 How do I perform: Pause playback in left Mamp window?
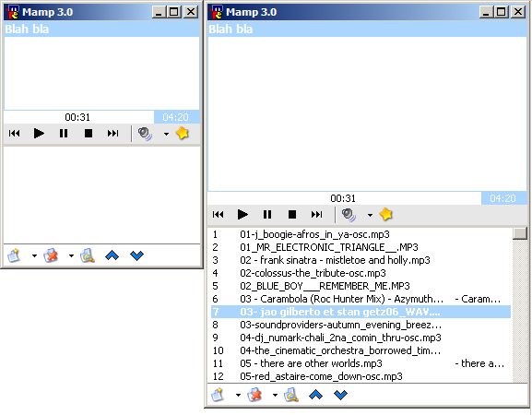point(64,134)
